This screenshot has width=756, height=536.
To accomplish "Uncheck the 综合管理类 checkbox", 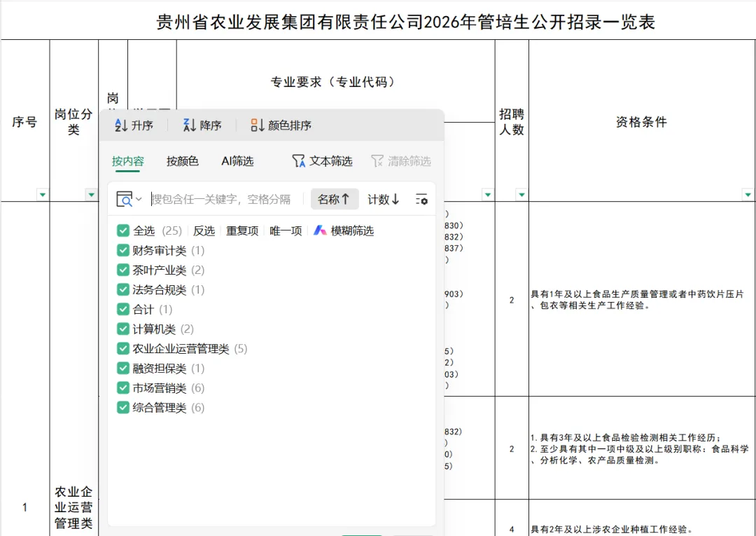I will (123, 408).
